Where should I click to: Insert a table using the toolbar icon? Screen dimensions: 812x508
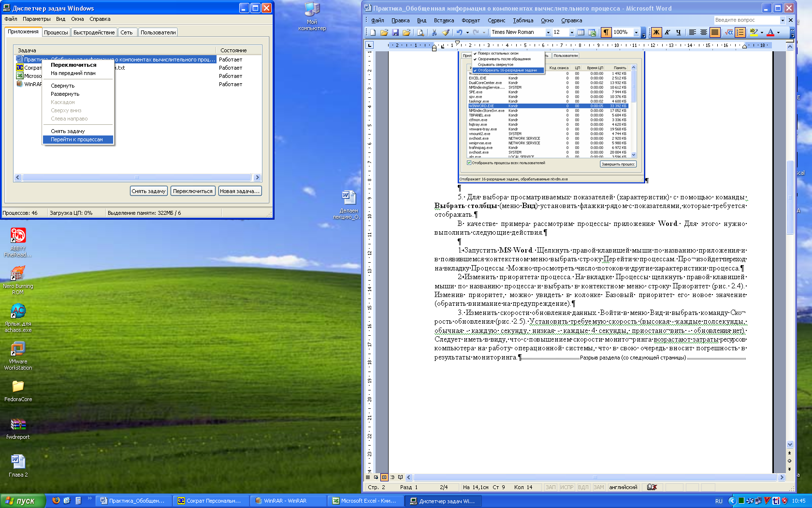pyautogui.click(x=581, y=32)
